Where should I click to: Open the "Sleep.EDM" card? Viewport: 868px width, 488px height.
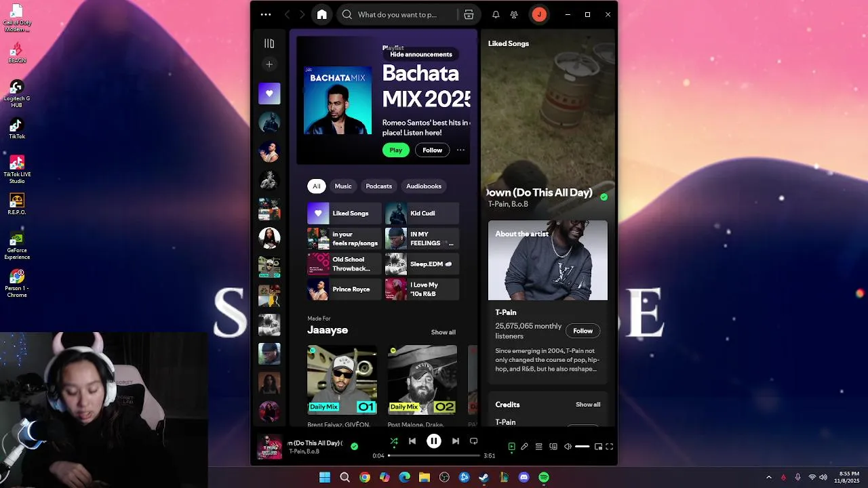pyautogui.click(x=422, y=264)
